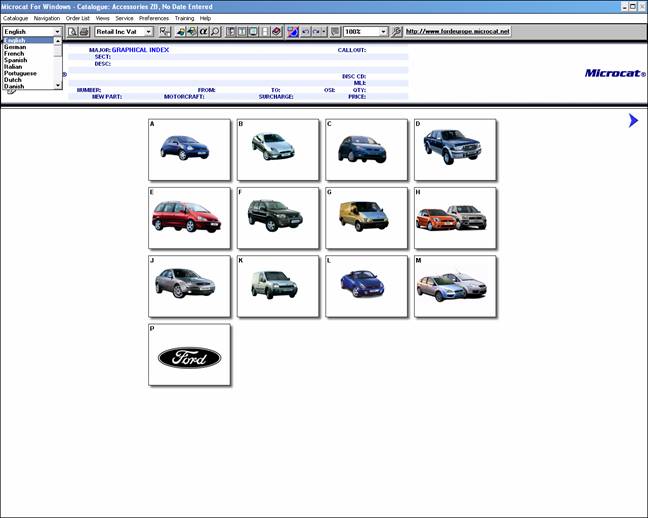This screenshot has width=648, height=518.
Task: Click the printer icon in the toolbar
Action: click(x=84, y=32)
